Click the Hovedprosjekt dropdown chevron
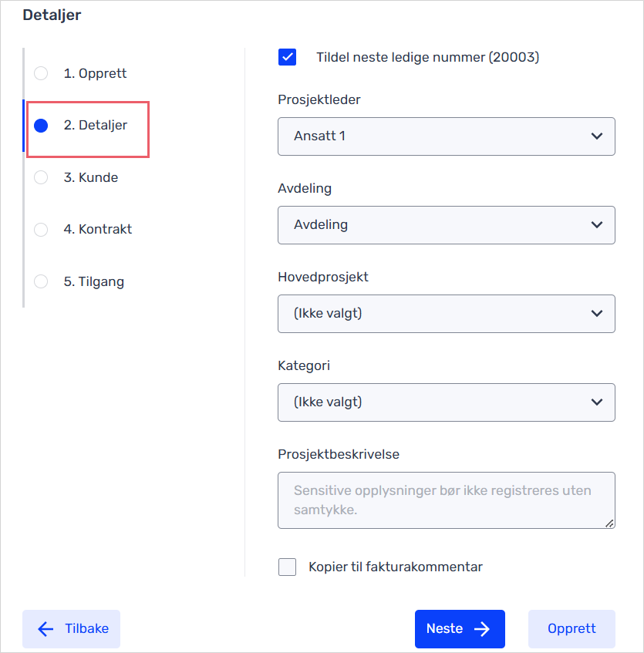The height and width of the screenshot is (653, 644). pos(597,314)
